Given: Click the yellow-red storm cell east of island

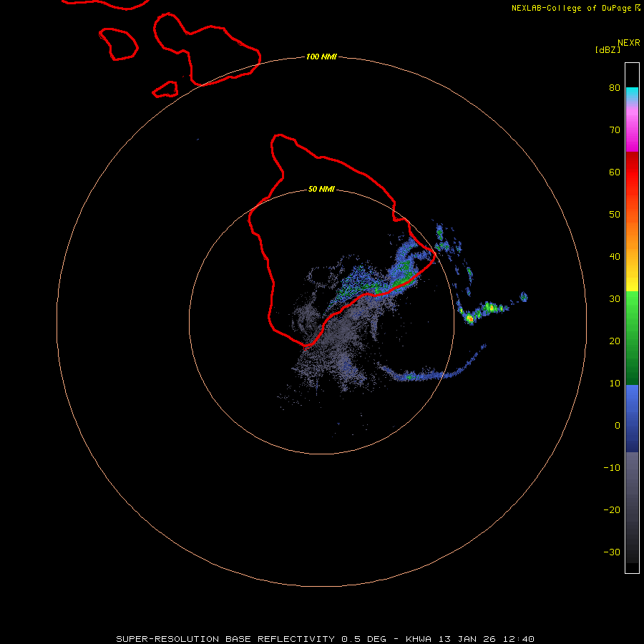Looking at the screenshot, I should click(470, 318).
